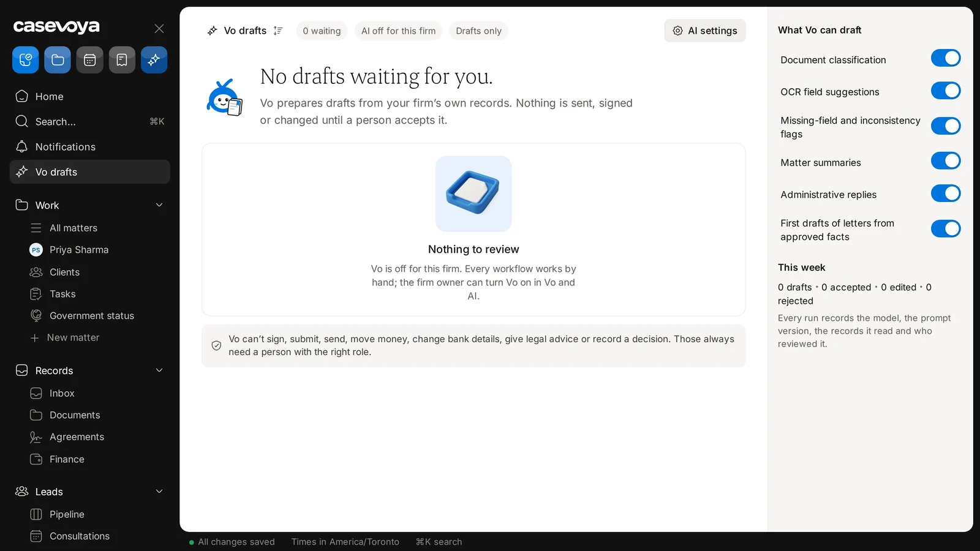Open the Vo drafts sidebar item
The image size is (980, 551).
89,172
